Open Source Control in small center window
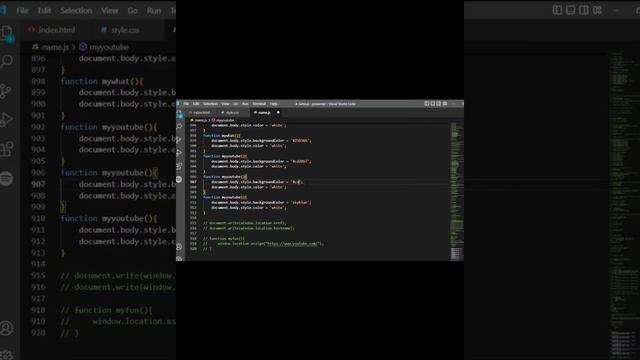The image size is (640, 360). tap(180, 140)
